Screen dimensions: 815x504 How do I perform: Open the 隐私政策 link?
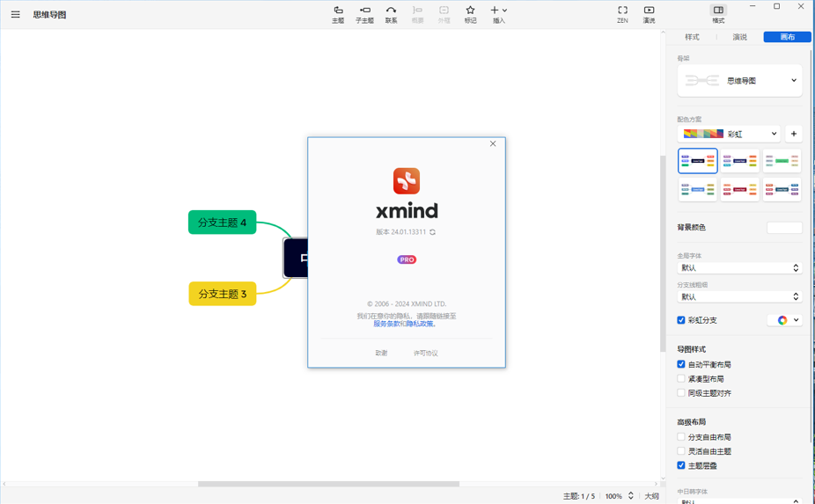pyautogui.click(x=419, y=324)
